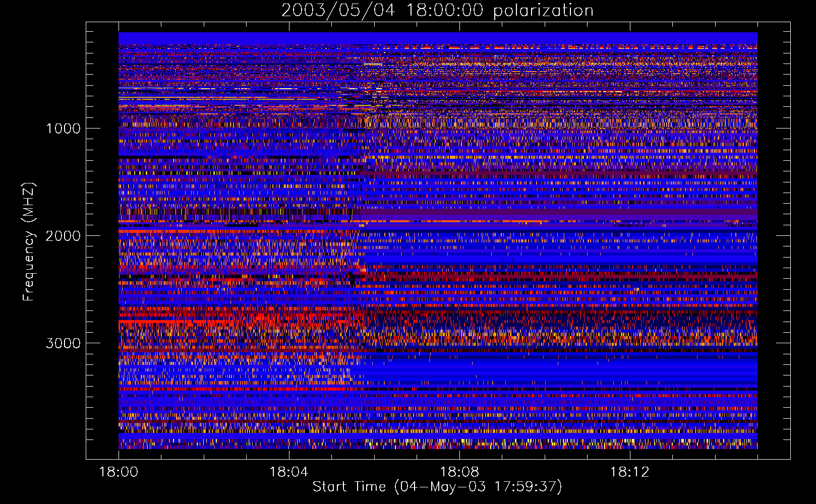Screen dimensions: 816x504
Task: Select the 'Start Time (04-May-03 17:59:37)' axis label
Action: point(437,487)
